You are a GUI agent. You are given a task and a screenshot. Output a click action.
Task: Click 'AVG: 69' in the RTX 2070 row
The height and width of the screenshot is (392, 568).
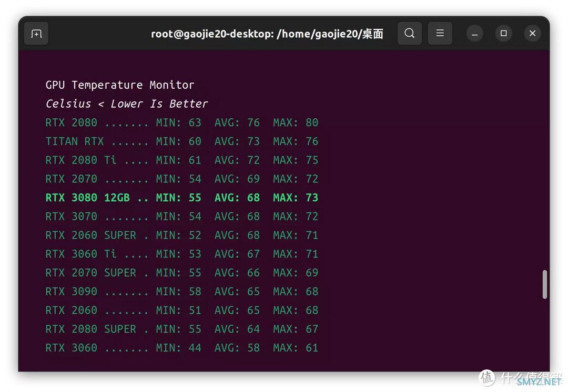click(x=237, y=179)
